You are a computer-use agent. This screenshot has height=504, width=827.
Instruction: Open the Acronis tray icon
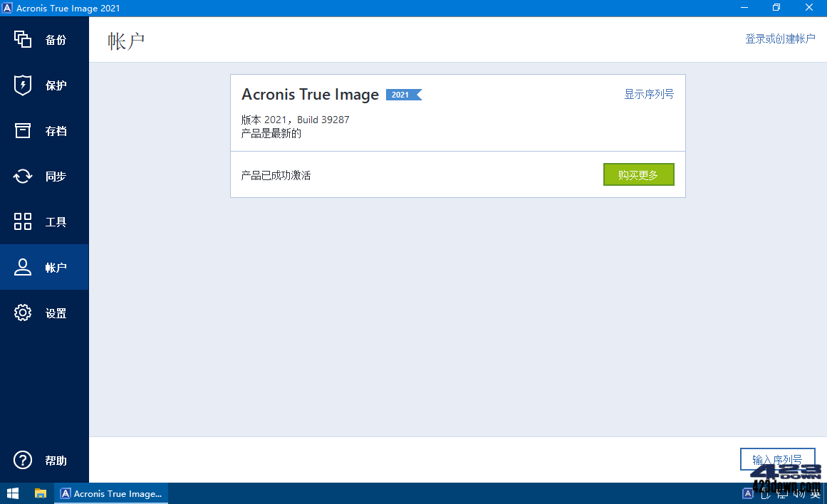tap(747, 493)
